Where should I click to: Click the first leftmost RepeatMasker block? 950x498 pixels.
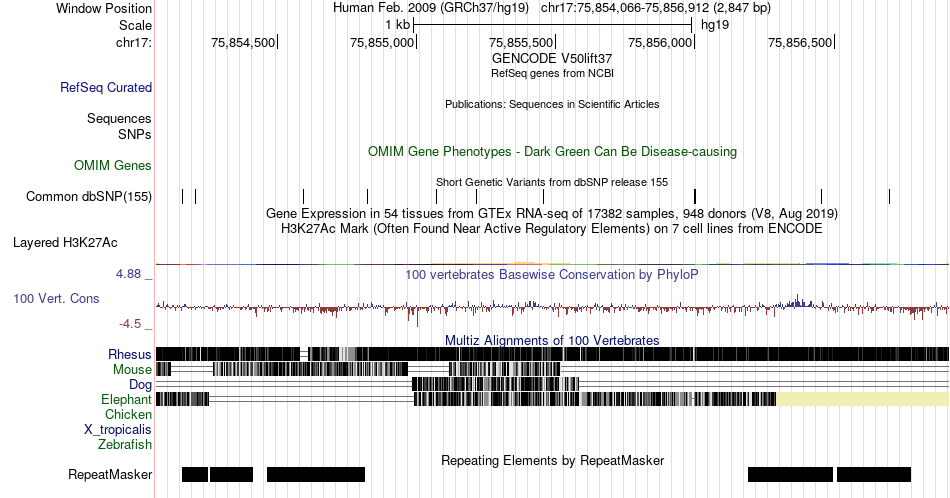click(194, 474)
